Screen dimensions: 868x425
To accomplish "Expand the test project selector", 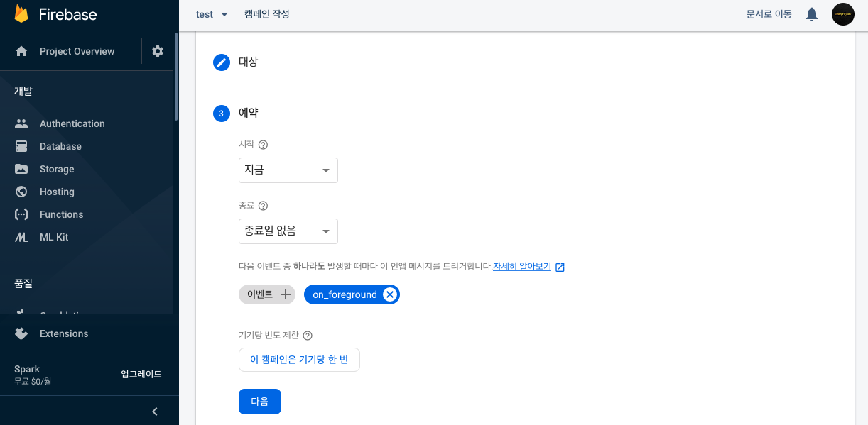I will pos(212,14).
